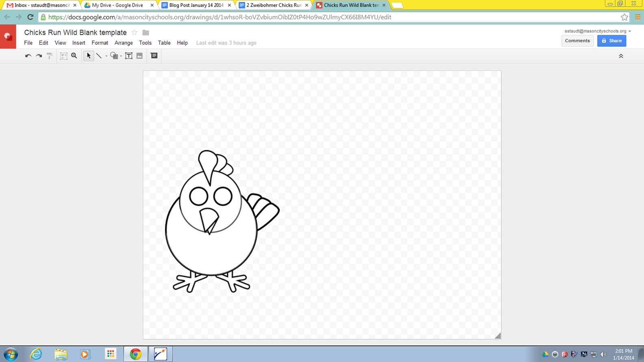The width and height of the screenshot is (644, 362).
Task: Click the Chrome icon in the taskbar
Action: tap(135, 354)
